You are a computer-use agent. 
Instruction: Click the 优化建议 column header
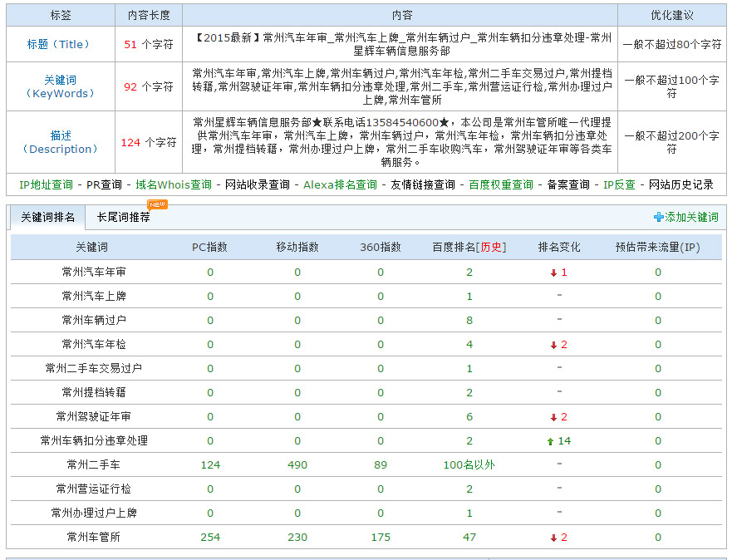(672, 16)
